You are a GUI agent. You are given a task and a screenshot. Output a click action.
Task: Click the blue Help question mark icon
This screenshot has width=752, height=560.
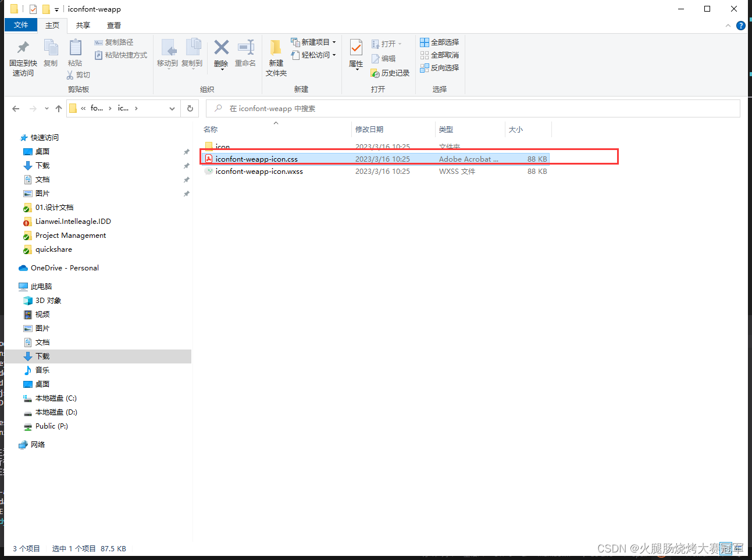(740, 26)
